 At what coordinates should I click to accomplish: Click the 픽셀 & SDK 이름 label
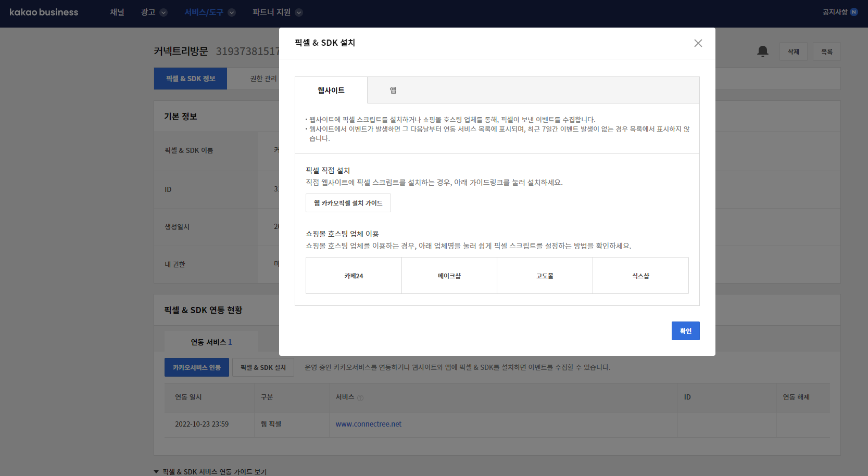tap(189, 150)
